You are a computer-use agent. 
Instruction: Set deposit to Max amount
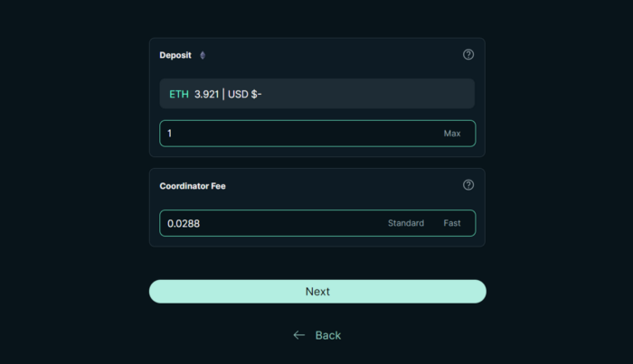point(452,134)
